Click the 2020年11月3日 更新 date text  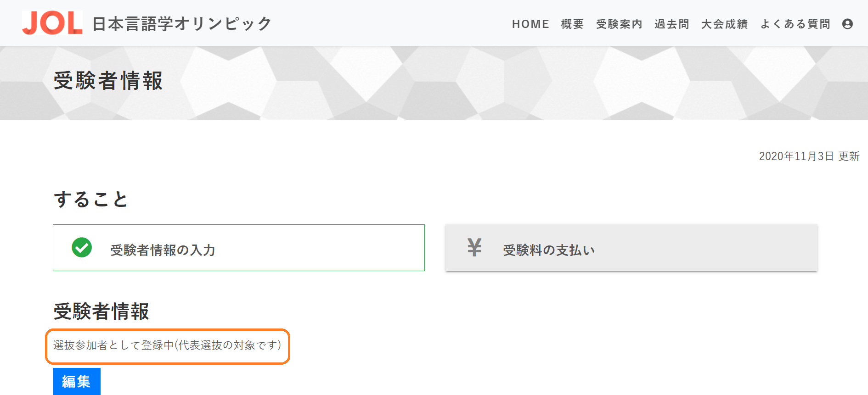tap(809, 156)
